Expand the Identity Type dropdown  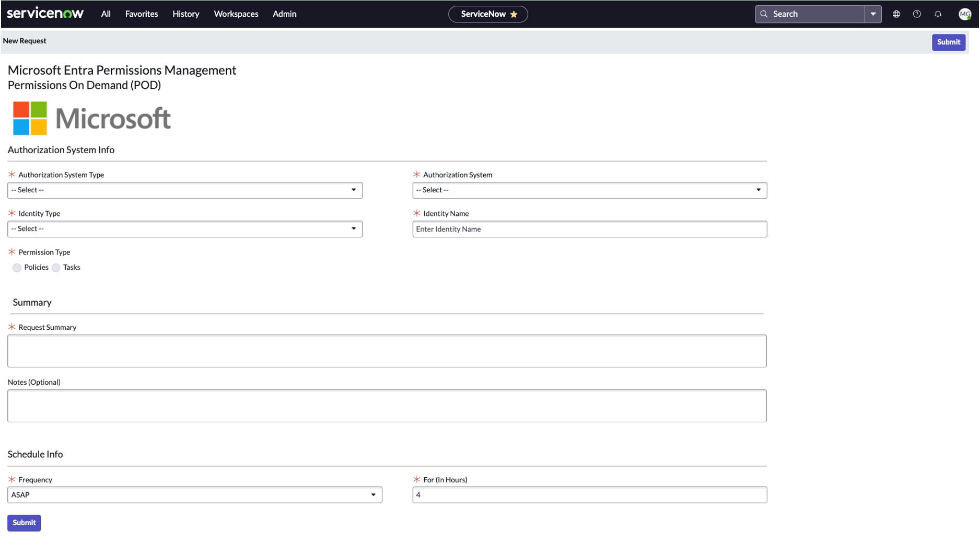click(x=184, y=229)
